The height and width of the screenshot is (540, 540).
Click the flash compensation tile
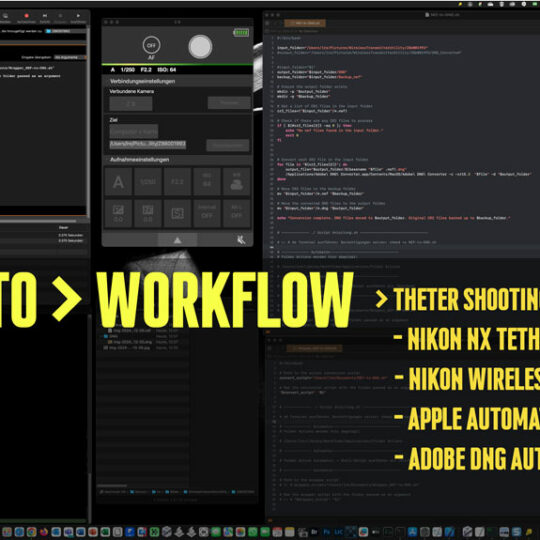[148, 214]
